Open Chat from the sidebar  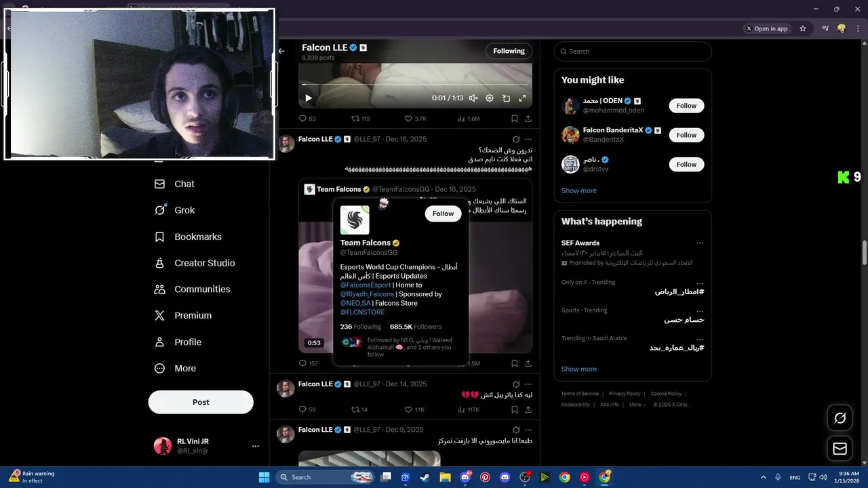click(175, 184)
